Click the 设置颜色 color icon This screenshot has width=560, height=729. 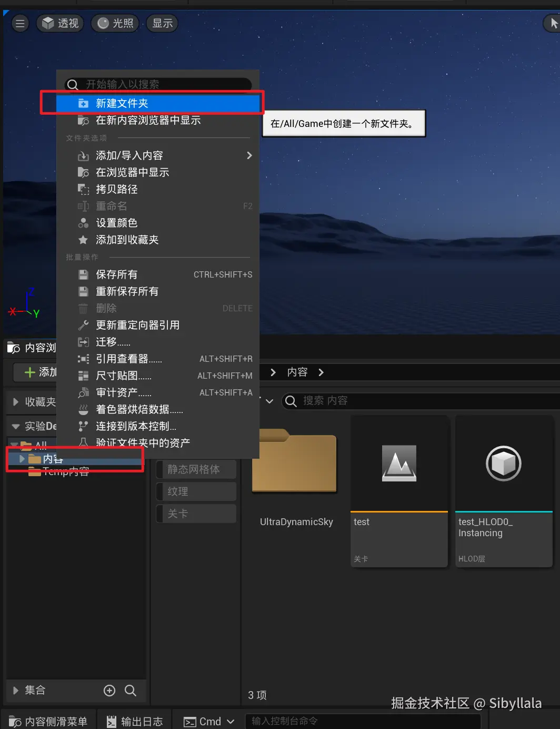pyautogui.click(x=83, y=223)
